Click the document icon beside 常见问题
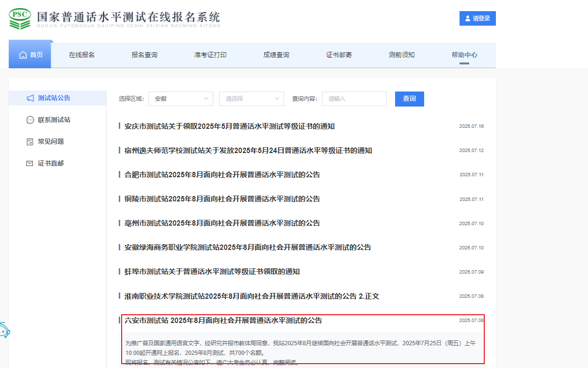Image resolution: width=588 pixels, height=368 pixels. pos(30,142)
